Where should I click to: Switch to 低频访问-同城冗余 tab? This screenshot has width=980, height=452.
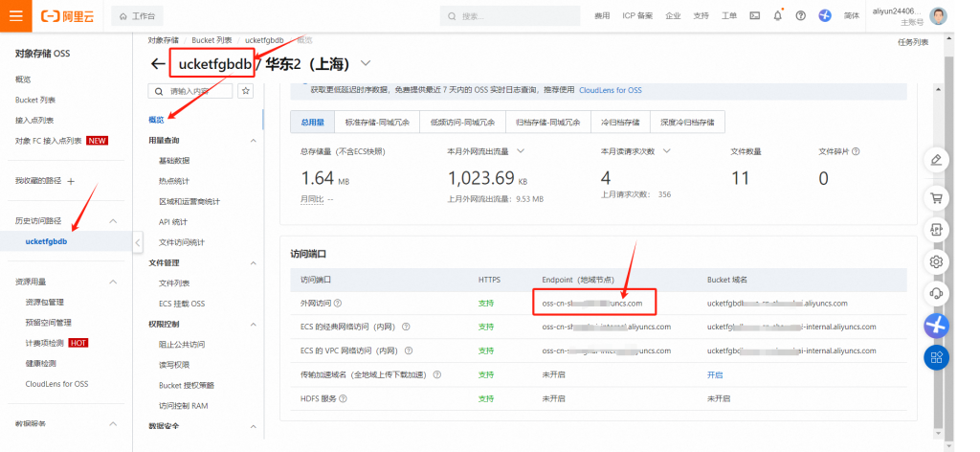462,123
